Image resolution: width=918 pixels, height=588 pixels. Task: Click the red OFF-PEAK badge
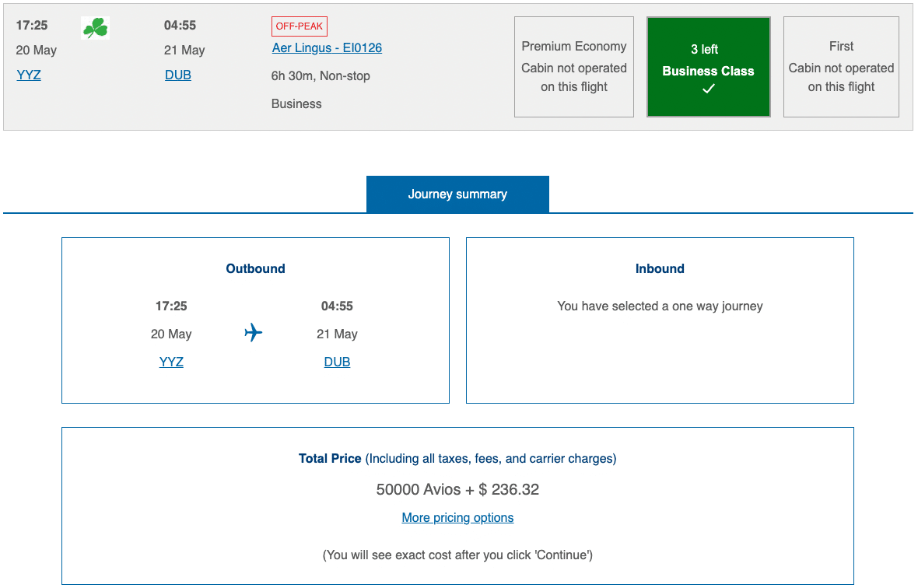click(x=300, y=26)
